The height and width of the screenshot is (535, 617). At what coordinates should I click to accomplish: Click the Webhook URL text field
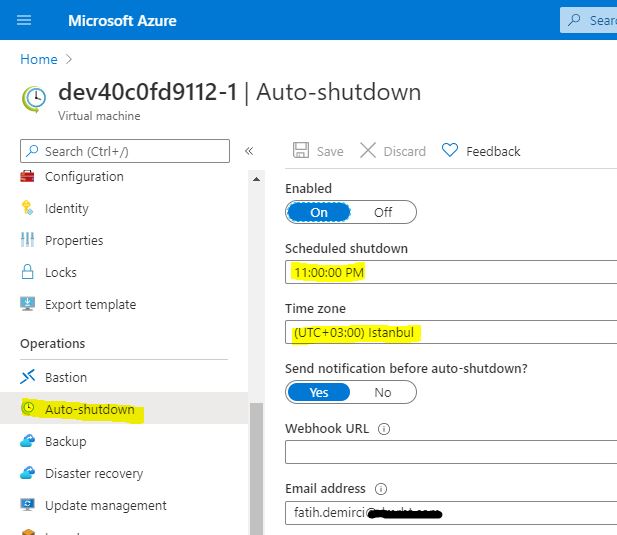click(x=451, y=452)
